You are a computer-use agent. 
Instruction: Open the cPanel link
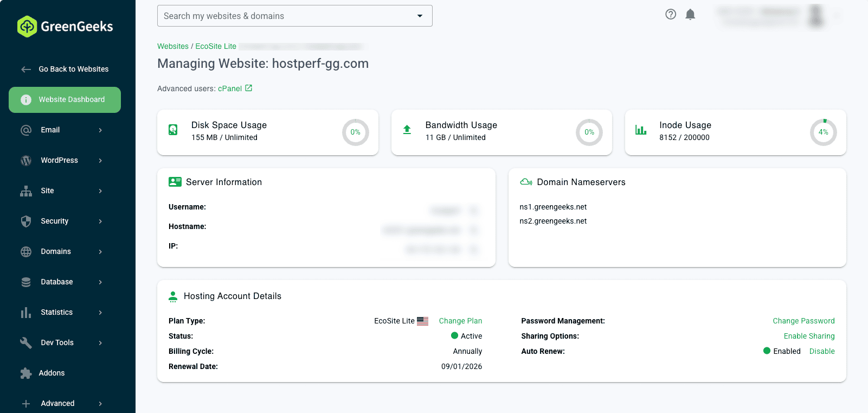[230, 88]
